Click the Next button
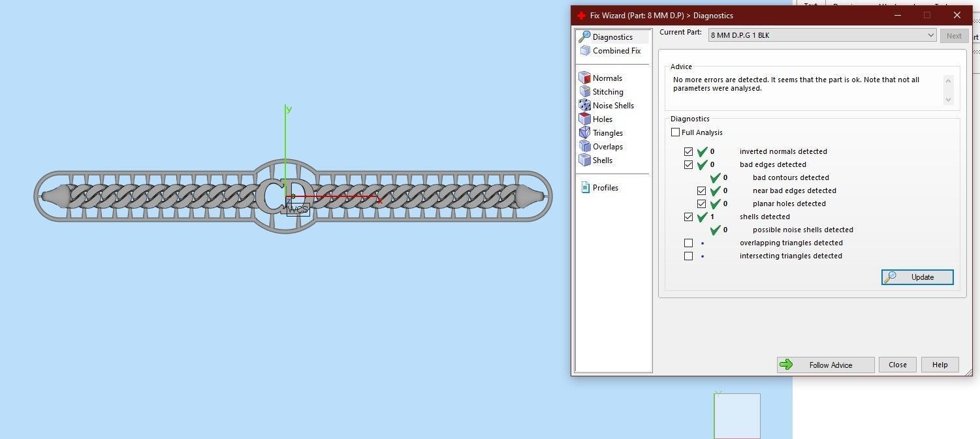Image resolution: width=980 pixels, height=439 pixels. tap(954, 36)
